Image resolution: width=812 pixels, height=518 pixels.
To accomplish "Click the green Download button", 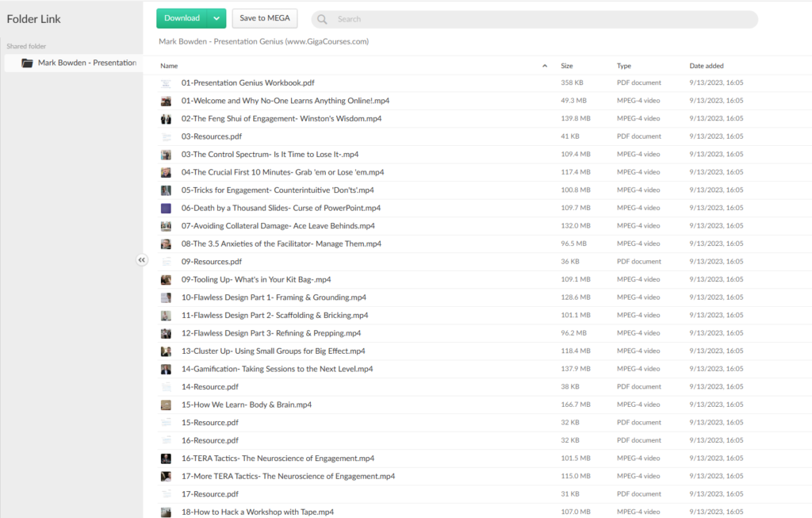I will click(x=182, y=18).
